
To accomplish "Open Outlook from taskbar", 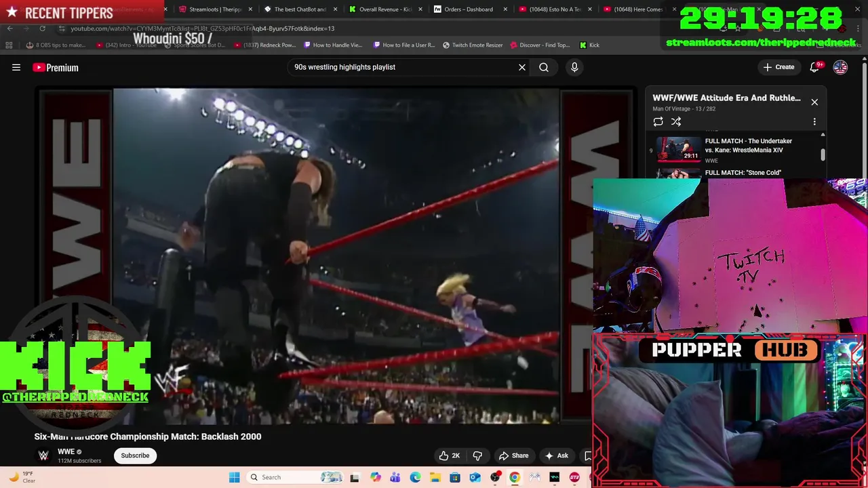I will click(475, 477).
